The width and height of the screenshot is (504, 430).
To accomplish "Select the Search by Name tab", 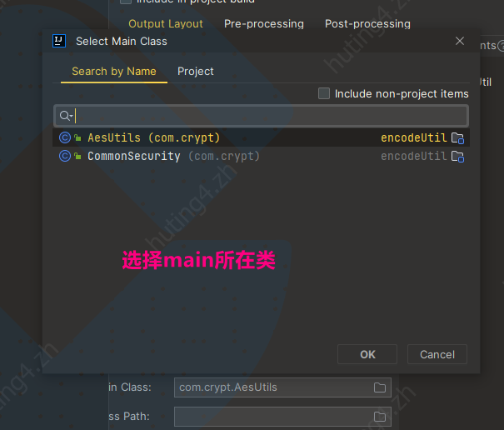I will pos(114,71).
